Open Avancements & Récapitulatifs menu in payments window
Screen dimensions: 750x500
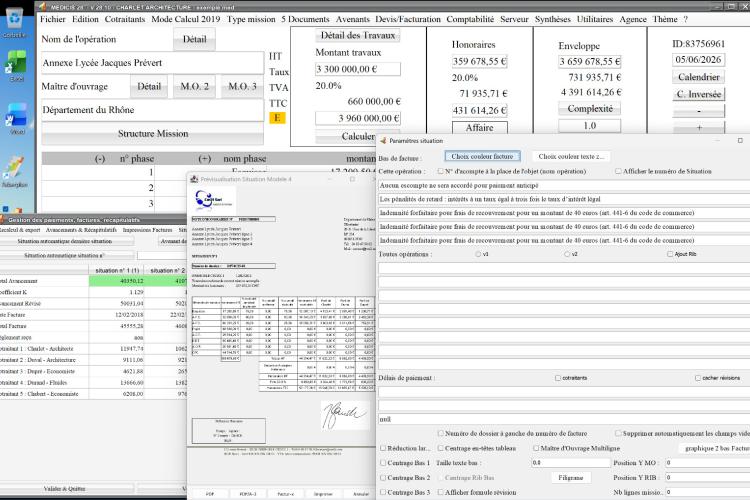coord(81,230)
